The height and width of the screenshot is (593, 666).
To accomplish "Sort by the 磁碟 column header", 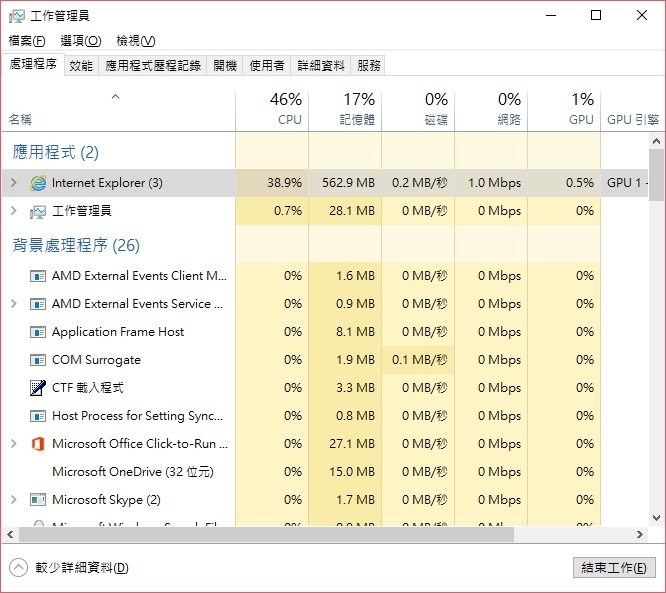I will pos(418,110).
